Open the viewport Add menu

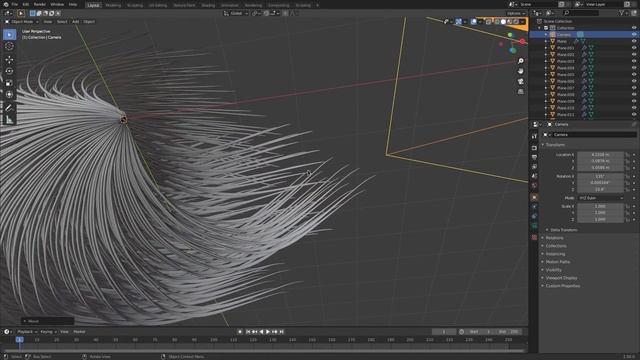click(76, 22)
